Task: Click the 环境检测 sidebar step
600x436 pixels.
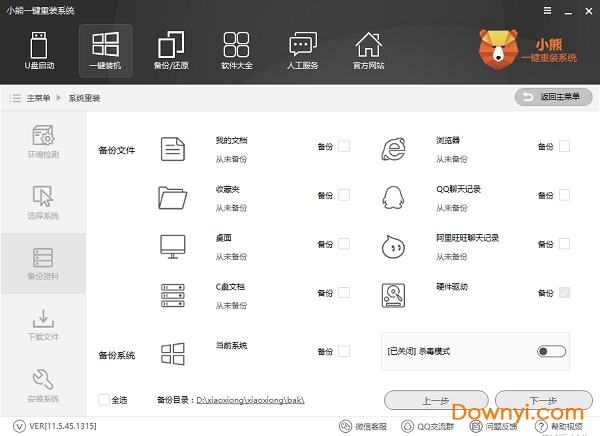Action: point(43,143)
